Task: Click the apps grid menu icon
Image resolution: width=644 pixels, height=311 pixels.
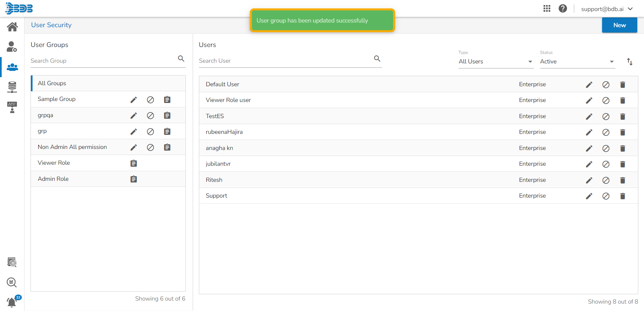Action: 547,9
